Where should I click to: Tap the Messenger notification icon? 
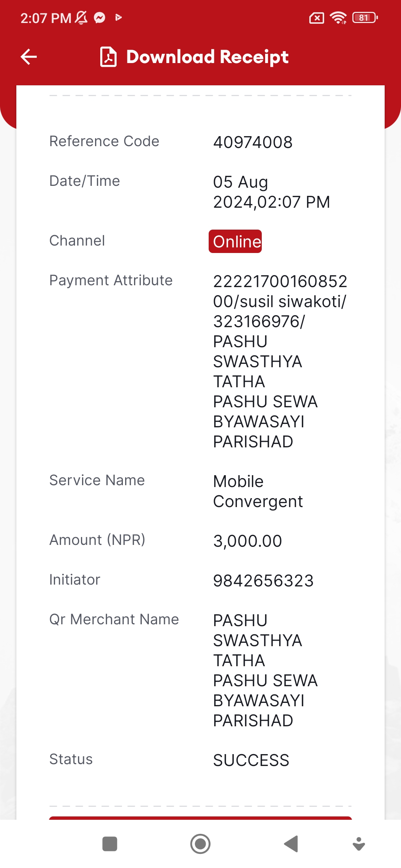click(x=100, y=17)
